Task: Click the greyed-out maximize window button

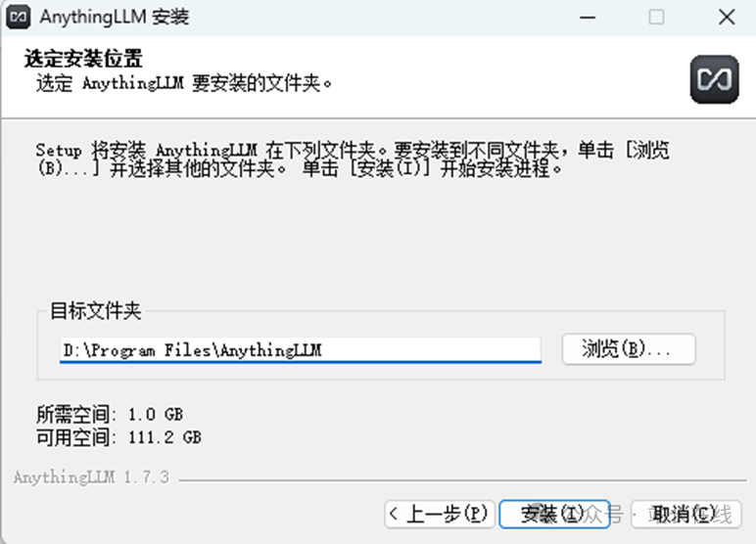Action: tap(656, 18)
